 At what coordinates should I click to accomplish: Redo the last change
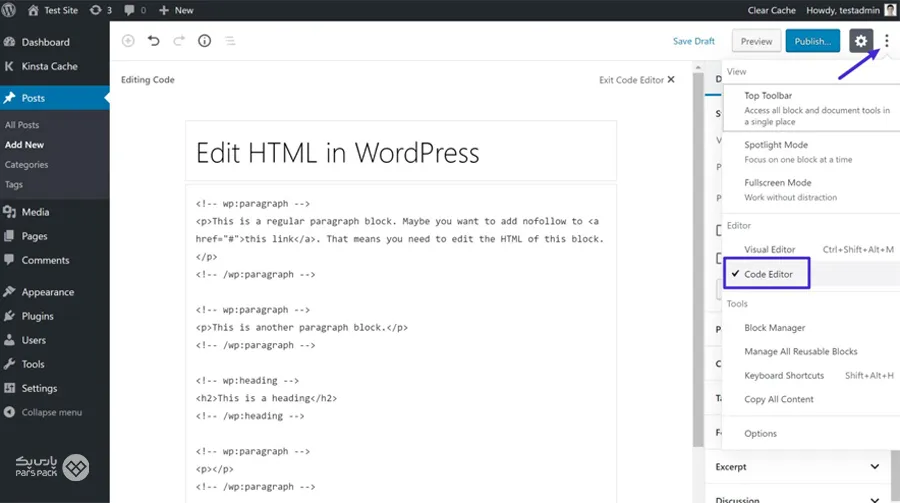[179, 41]
